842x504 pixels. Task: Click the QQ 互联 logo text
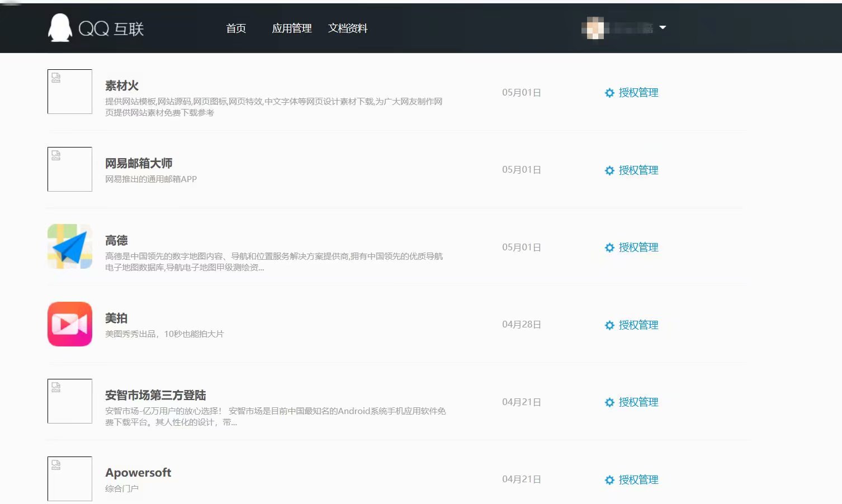click(x=111, y=28)
